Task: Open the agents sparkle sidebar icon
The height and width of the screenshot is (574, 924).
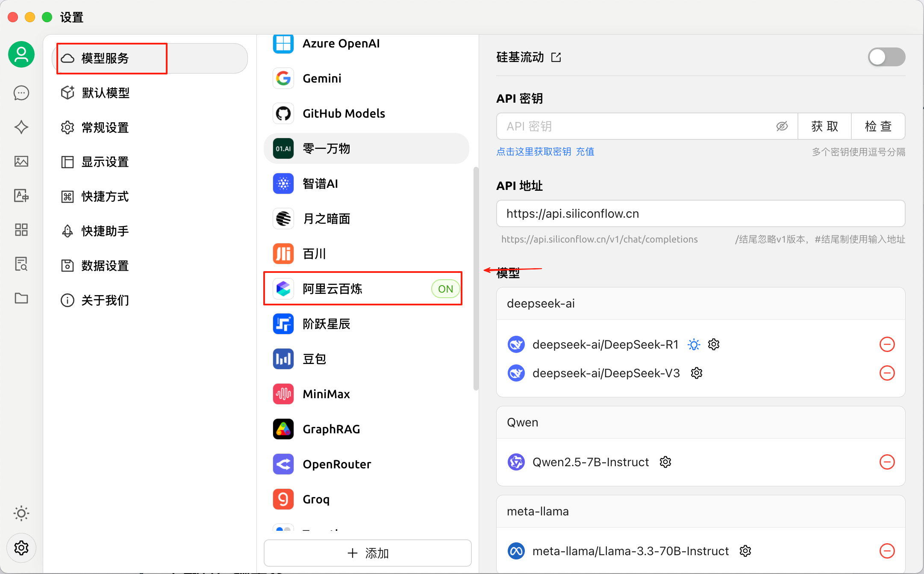Action: 21,127
